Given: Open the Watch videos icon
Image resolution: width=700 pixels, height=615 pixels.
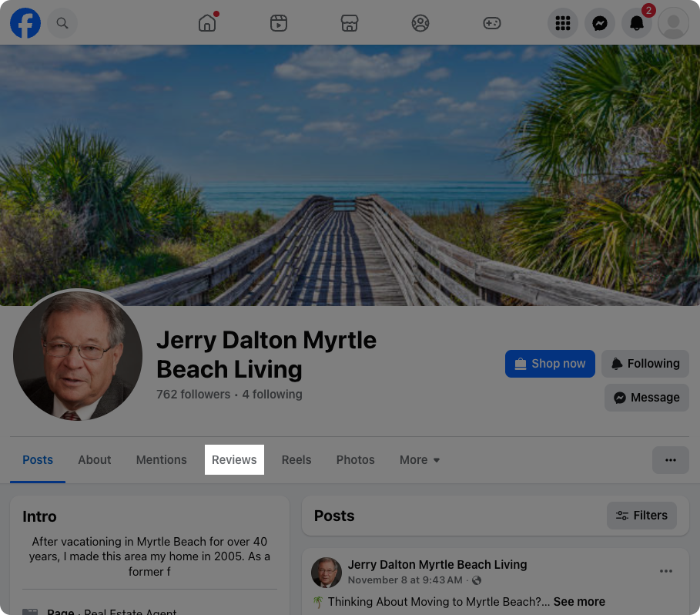Looking at the screenshot, I should 278,23.
